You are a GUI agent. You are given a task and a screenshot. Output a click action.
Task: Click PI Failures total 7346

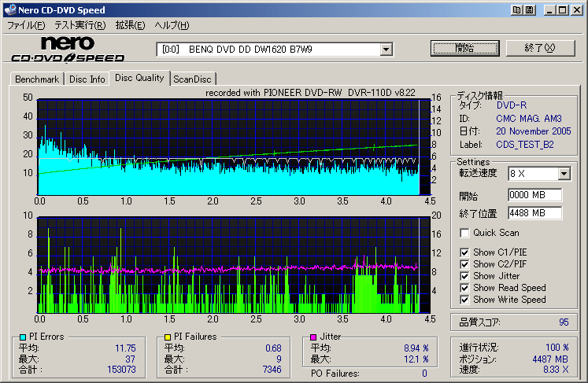point(272,370)
